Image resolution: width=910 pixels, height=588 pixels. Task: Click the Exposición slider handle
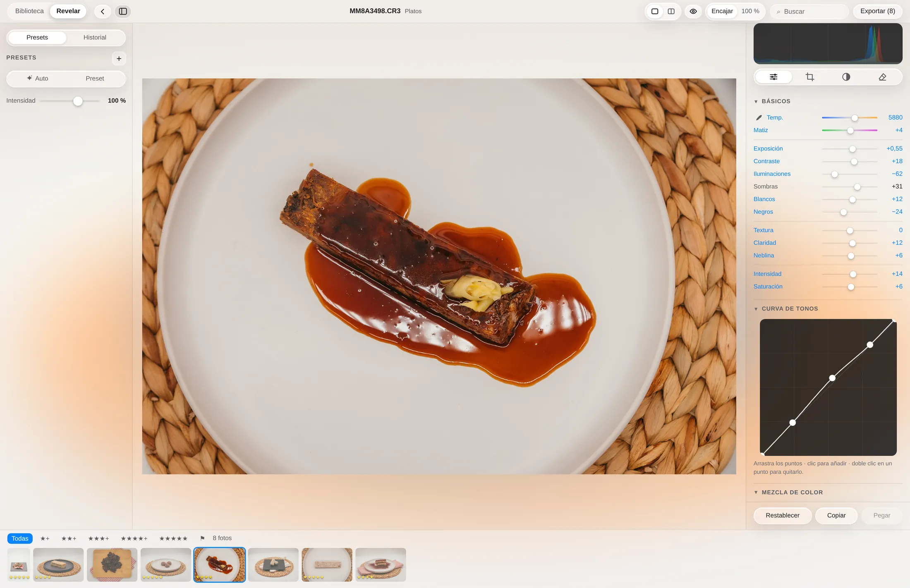(x=853, y=149)
